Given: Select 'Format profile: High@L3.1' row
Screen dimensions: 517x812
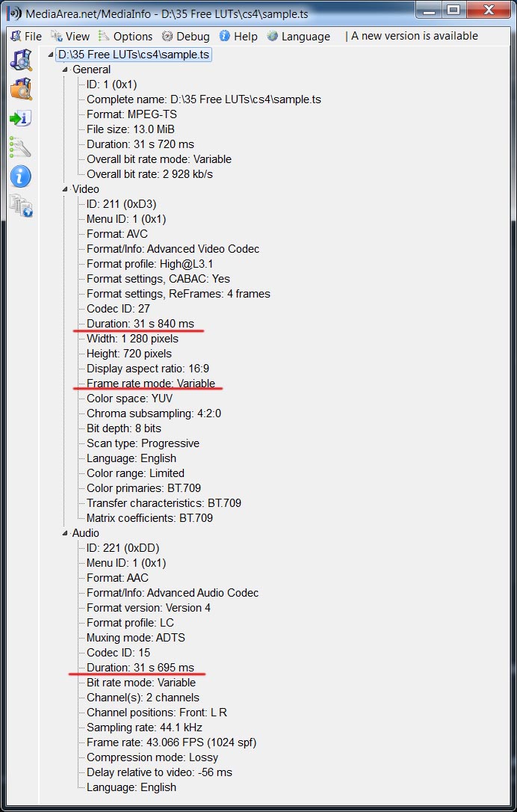Looking at the screenshot, I should click(x=150, y=264).
